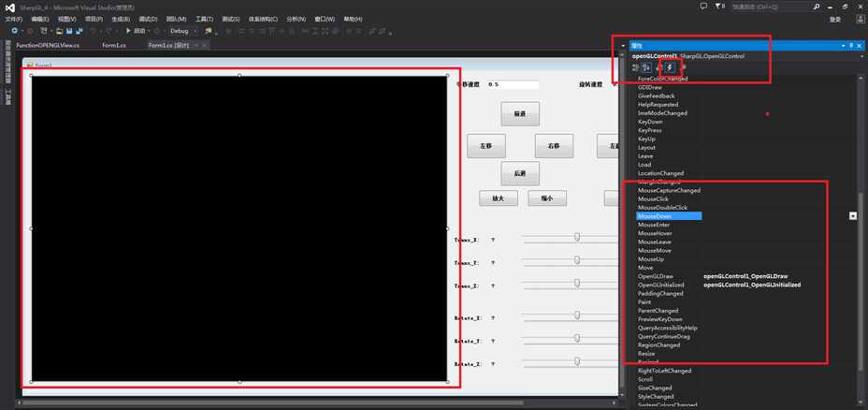This screenshot has width=868, height=410.
Task: Open the 窗口(W) menu
Action: point(325,20)
